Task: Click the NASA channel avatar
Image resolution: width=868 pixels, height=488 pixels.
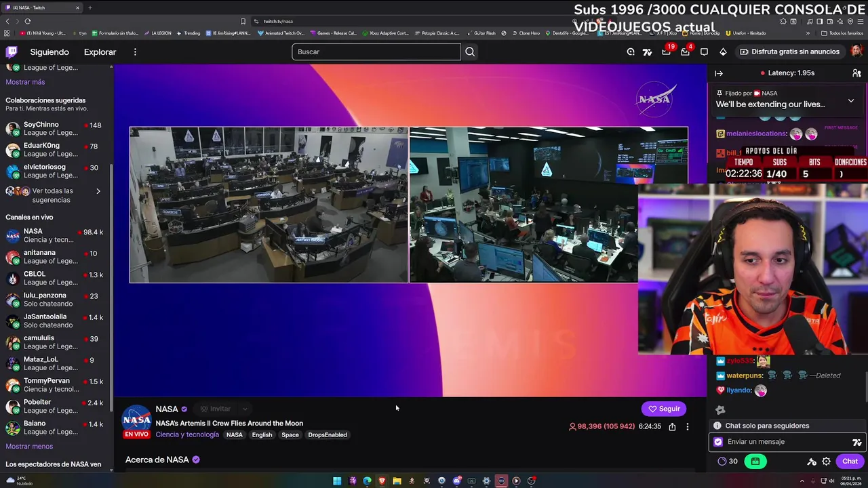Action: (136, 420)
